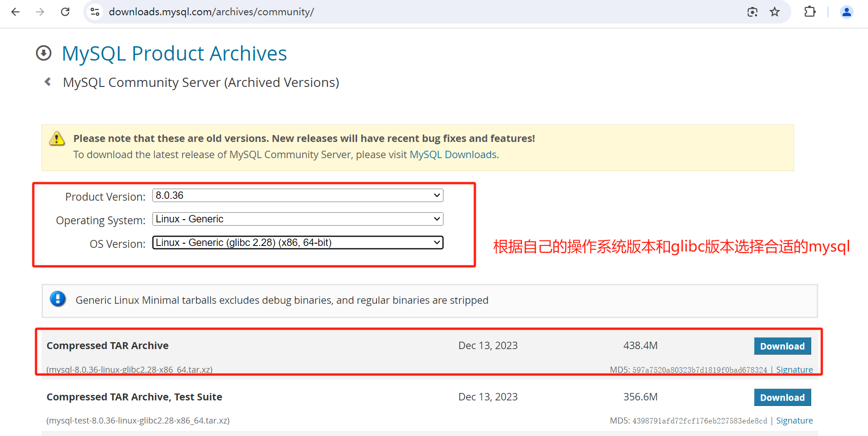The height and width of the screenshot is (436, 868).
Task: Click the bold old versions warning text
Action: pyautogui.click(x=304, y=139)
